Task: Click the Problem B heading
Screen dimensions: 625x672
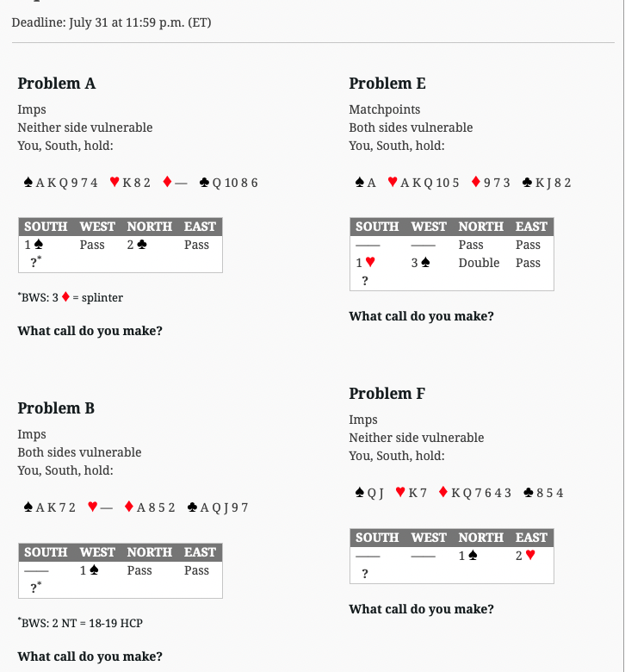Action: pos(56,408)
